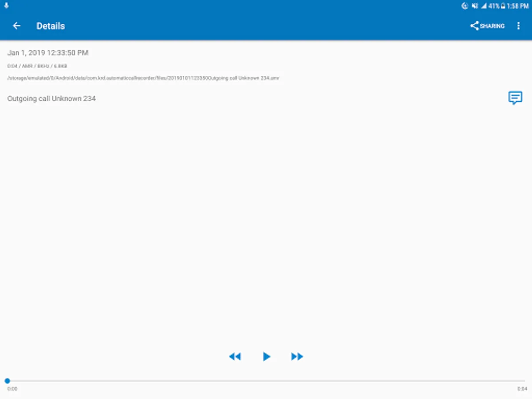Click the 0:04 end time label
532x399 pixels.
pos(522,389)
